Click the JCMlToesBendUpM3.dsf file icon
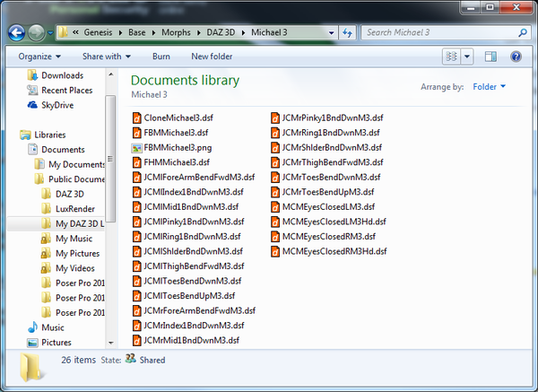The width and height of the screenshot is (538, 392). point(136,296)
